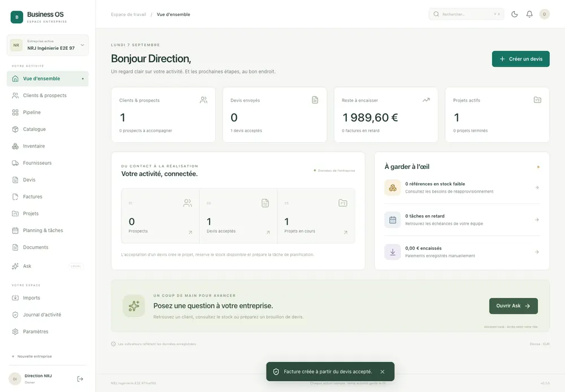Click the Rechercher search field
This screenshot has height=392, width=565.
(466, 14)
